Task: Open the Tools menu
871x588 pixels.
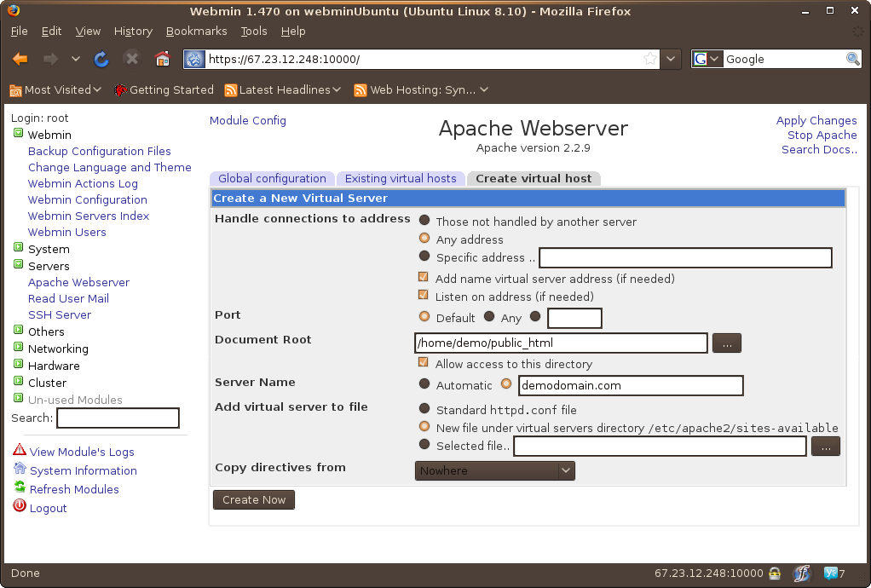Action: pos(254,31)
